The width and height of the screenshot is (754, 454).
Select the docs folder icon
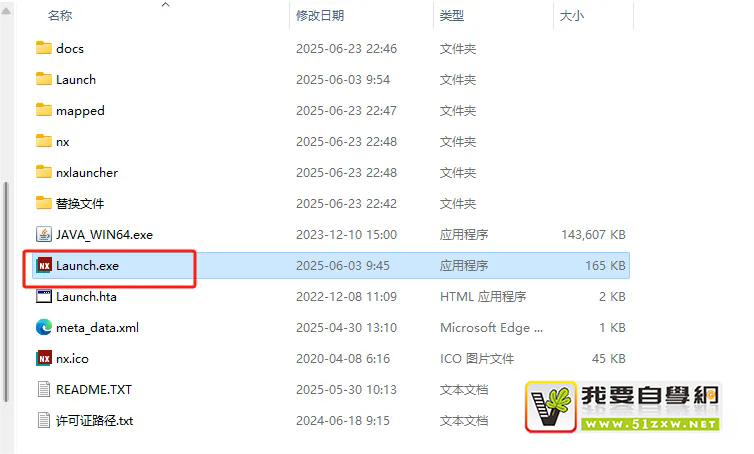coord(44,48)
